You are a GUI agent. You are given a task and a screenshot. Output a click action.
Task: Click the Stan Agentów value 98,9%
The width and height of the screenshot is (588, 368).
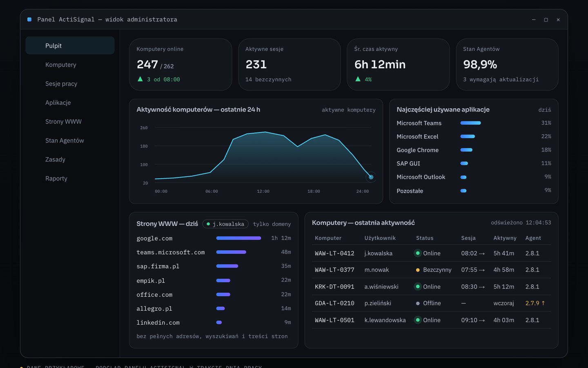[x=480, y=65]
